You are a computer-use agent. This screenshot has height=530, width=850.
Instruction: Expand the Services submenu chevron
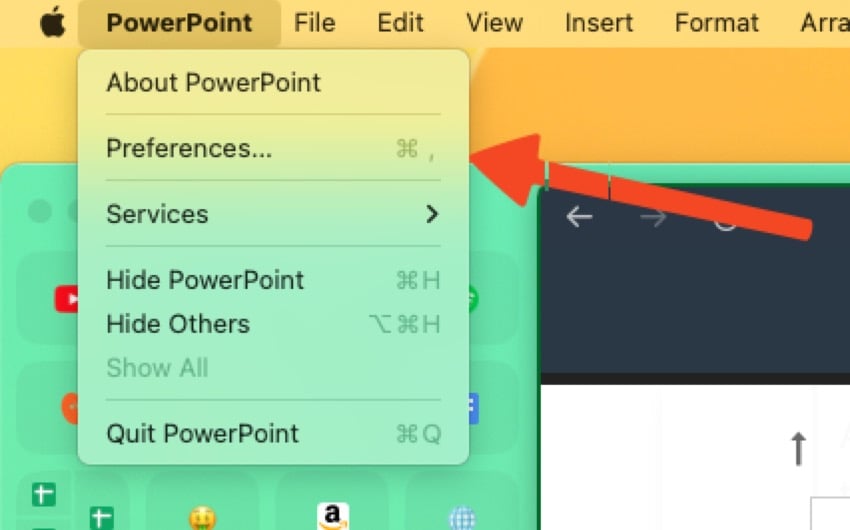[x=432, y=214]
